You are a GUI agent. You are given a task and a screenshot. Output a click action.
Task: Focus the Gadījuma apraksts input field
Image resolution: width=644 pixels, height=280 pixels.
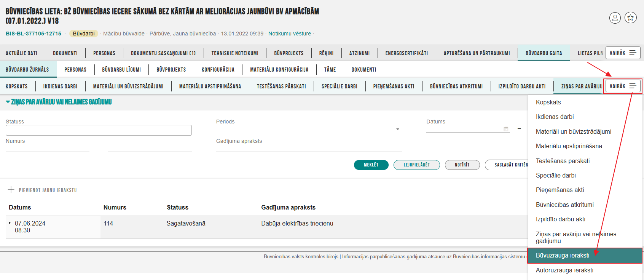point(309,148)
